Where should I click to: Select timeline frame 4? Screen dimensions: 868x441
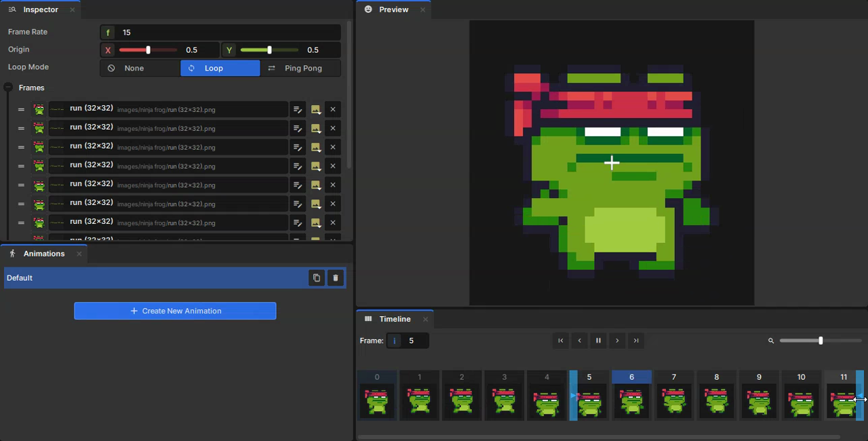(x=547, y=396)
